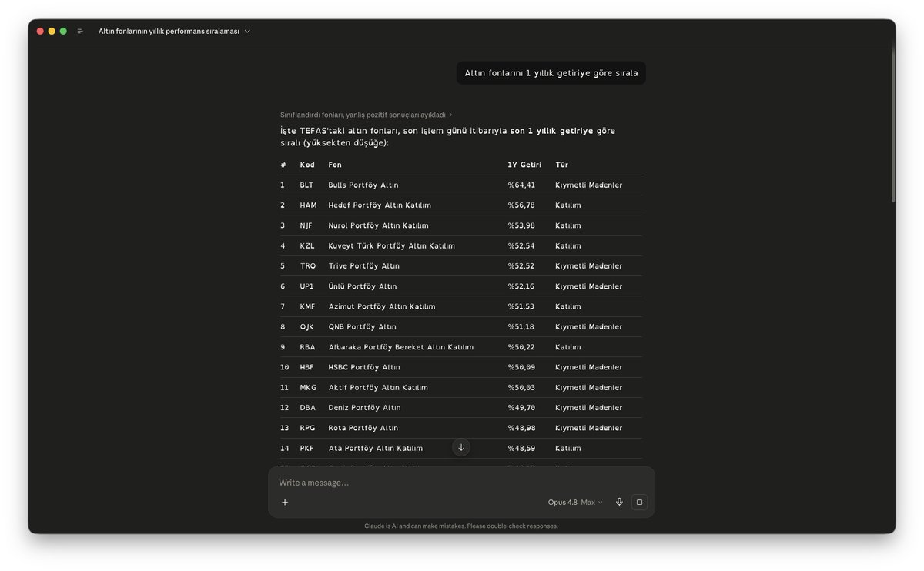Viewport: 924px width, 571px height.
Task: Click the 'Tür' column header
Action: [x=561, y=165]
